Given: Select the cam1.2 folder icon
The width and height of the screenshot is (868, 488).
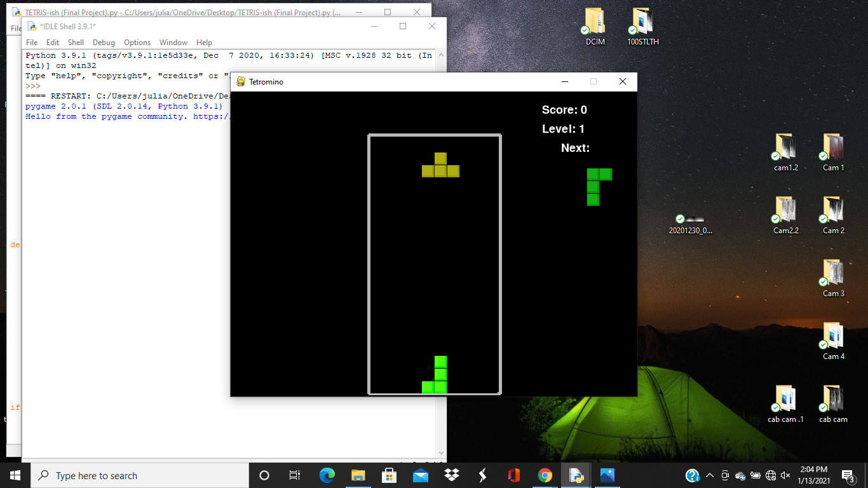Looking at the screenshot, I should click(785, 147).
